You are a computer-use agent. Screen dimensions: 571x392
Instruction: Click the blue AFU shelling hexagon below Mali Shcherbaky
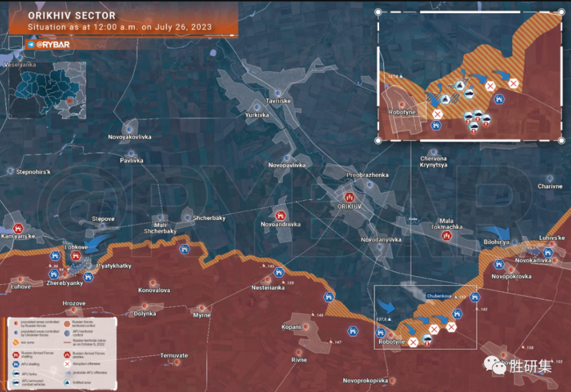click(184, 249)
